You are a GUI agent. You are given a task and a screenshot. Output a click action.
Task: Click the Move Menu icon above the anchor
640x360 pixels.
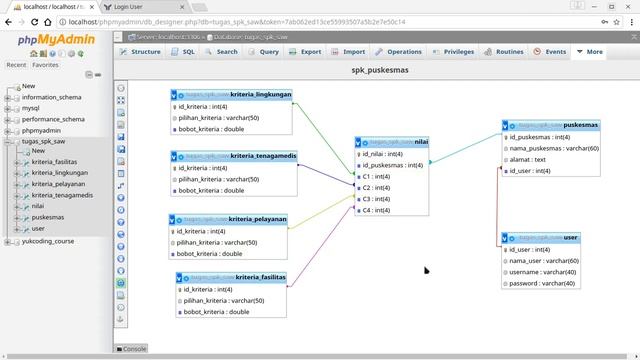(121, 307)
